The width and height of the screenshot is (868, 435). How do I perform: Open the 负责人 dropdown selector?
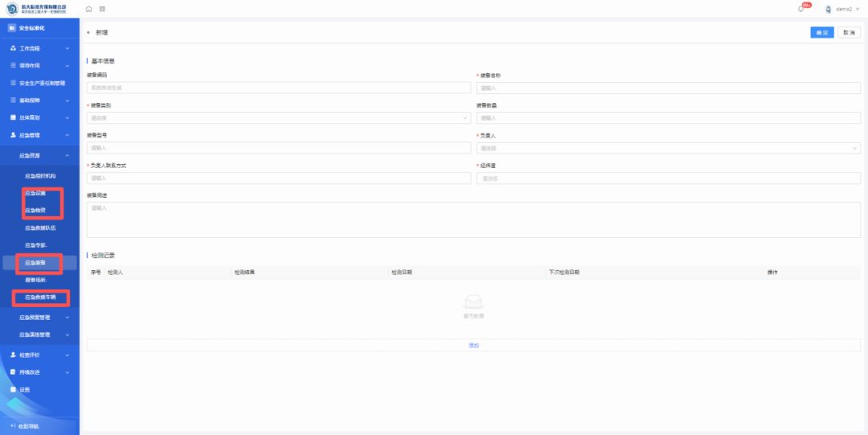point(668,148)
